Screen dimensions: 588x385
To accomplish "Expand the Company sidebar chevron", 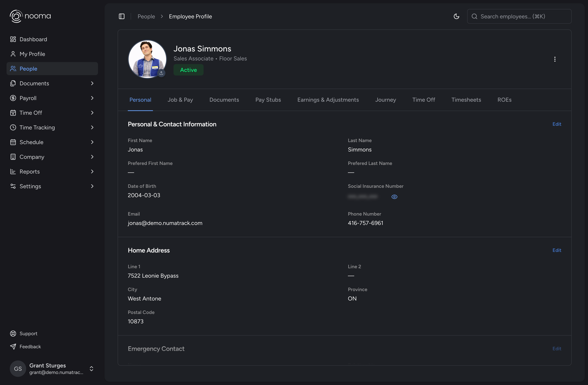I will coord(92,157).
